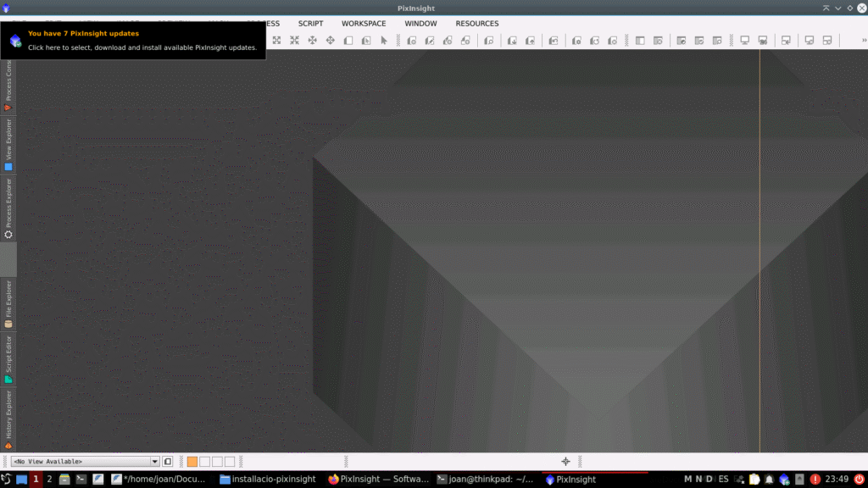The width and height of the screenshot is (868, 488).
Task: Switch to the joan@thinkpad terminal in taskbar
Action: [x=484, y=480]
